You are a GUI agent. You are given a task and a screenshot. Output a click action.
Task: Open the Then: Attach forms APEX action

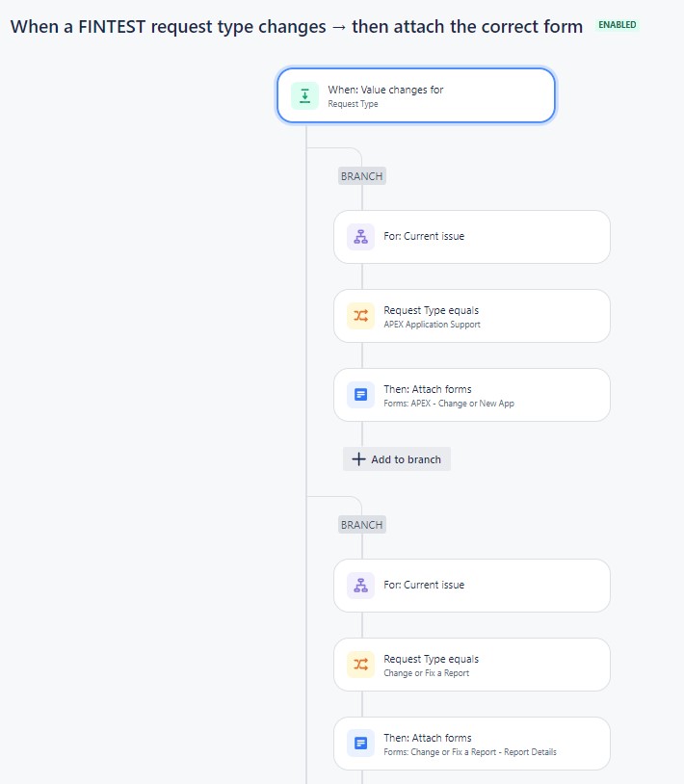point(471,394)
